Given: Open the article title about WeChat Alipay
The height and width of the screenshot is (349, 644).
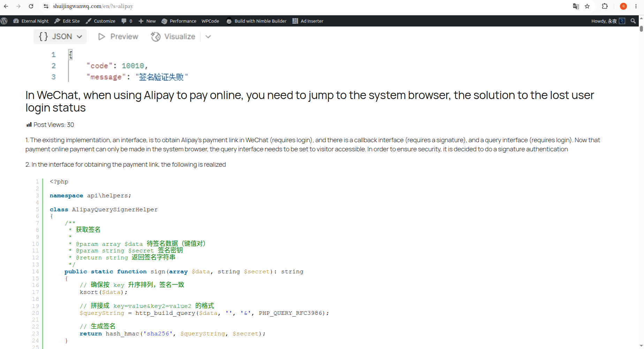Looking at the screenshot, I should 310,101.
